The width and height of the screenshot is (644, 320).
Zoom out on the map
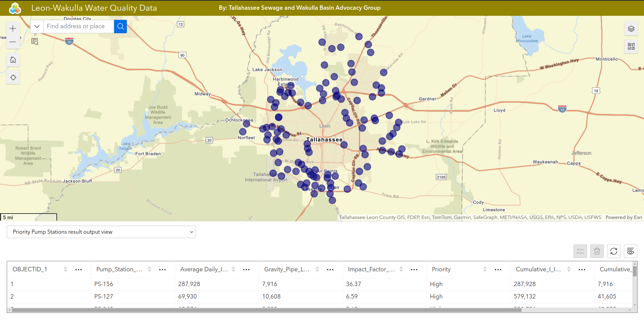13,42
